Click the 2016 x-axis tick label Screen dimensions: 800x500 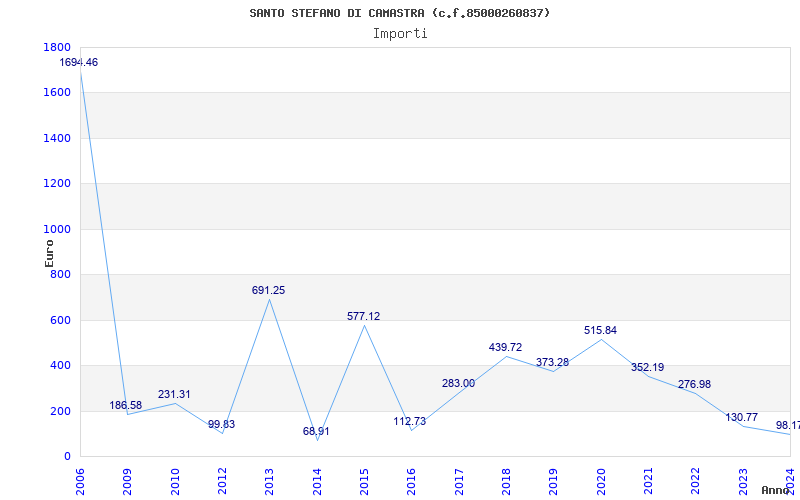point(411,480)
